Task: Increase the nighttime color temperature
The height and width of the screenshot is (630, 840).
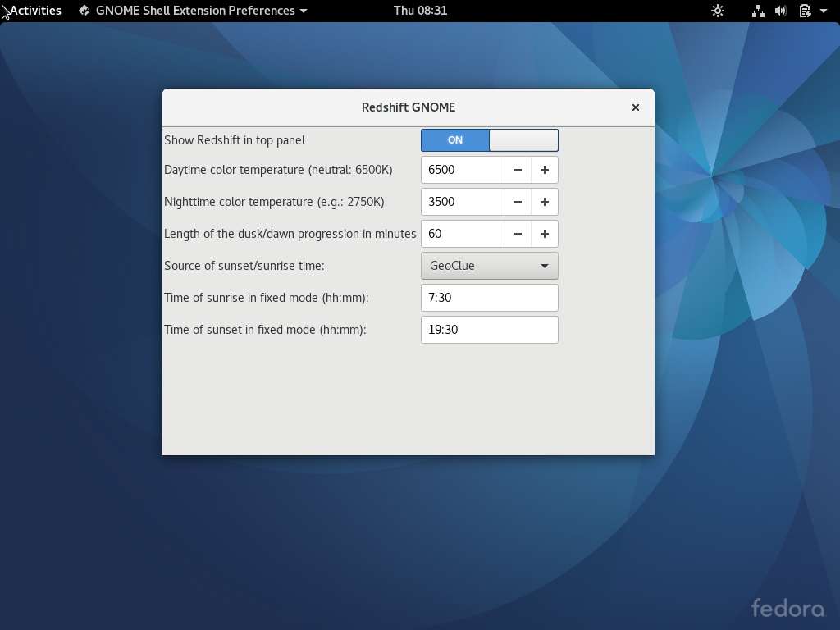Action: (x=545, y=202)
